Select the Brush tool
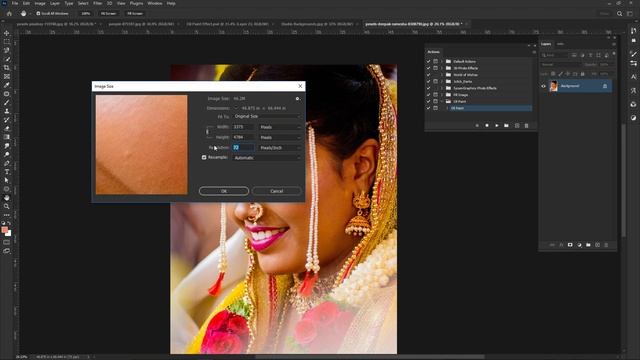Viewport: 640px width, 360px height. point(7,102)
